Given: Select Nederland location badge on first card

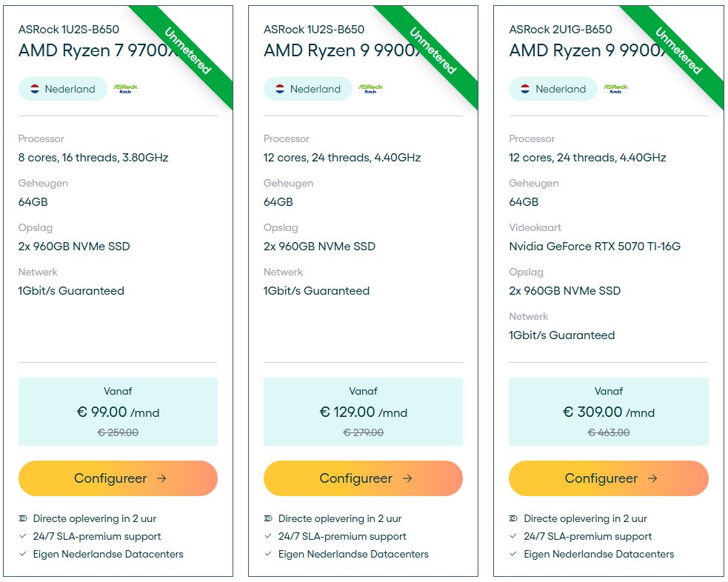Looking at the screenshot, I should (63, 89).
